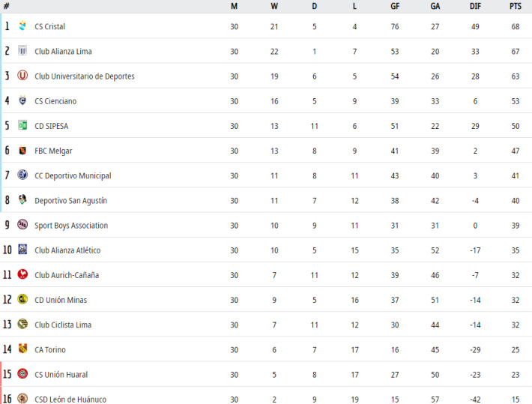Click the CD SIPESA green crest icon
This screenshot has height=404, width=532.
pyautogui.click(x=22, y=125)
